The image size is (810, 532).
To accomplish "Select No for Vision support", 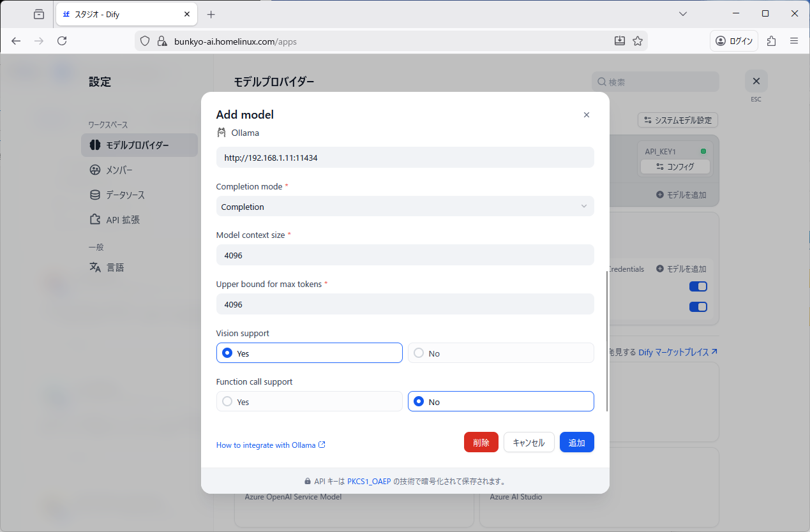I will (501, 353).
